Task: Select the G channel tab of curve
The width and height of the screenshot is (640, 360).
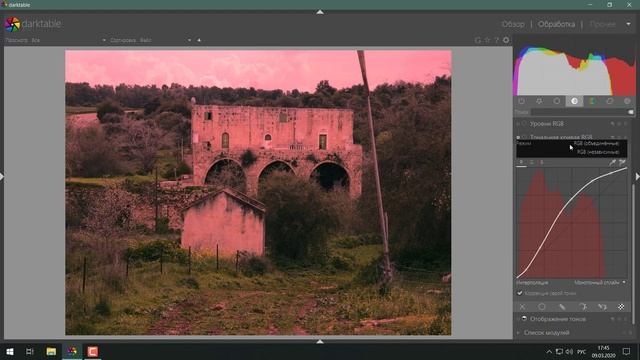Action: click(531, 162)
